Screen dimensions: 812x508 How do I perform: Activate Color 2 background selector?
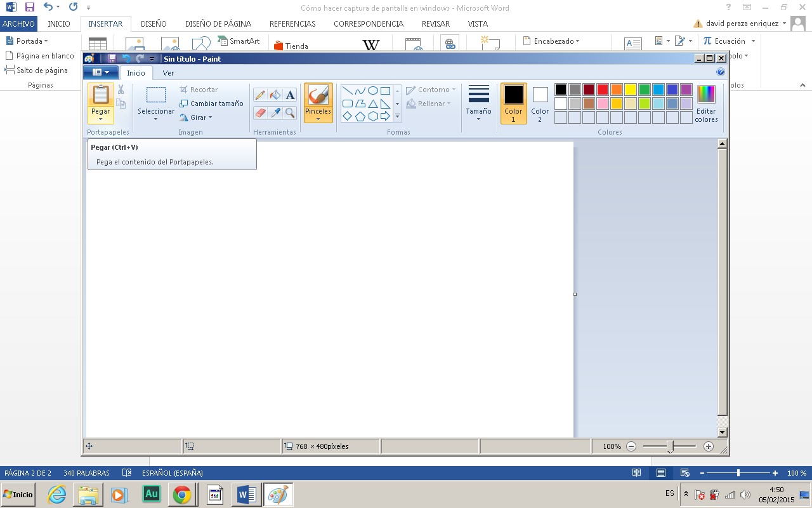pyautogui.click(x=540, y=104)
